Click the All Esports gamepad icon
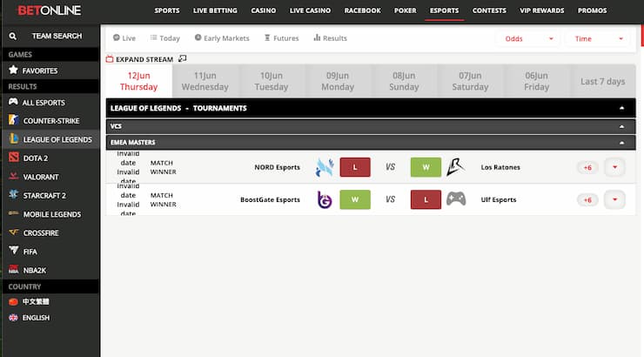The image size is (644, 357). click(13, 102)
